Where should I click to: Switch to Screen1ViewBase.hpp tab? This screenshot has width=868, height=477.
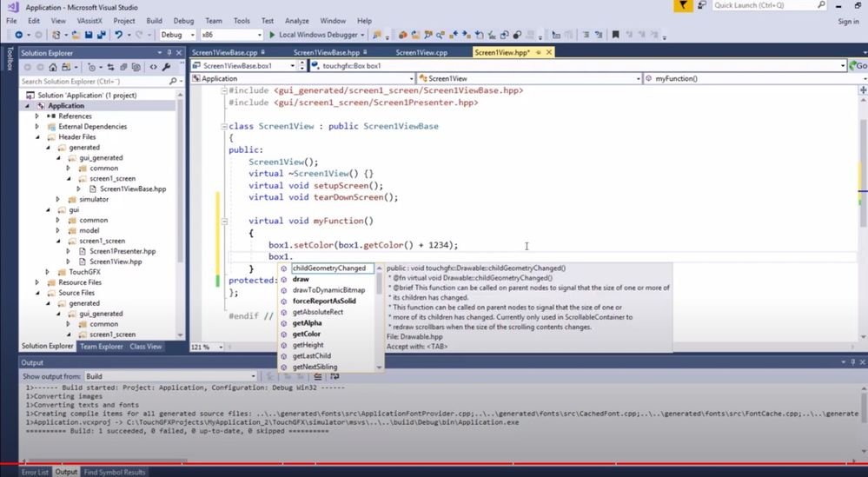[326, 53]
